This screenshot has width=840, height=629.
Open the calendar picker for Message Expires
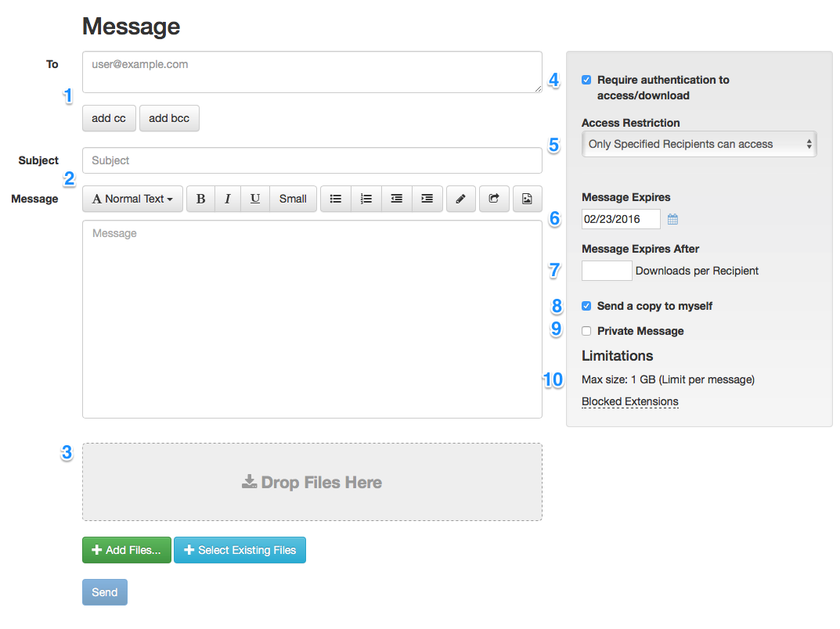(x=672, y=219)
